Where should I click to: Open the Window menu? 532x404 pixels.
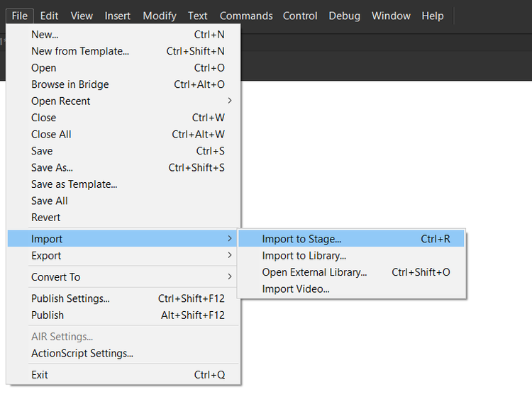click(x=391, y=16)
